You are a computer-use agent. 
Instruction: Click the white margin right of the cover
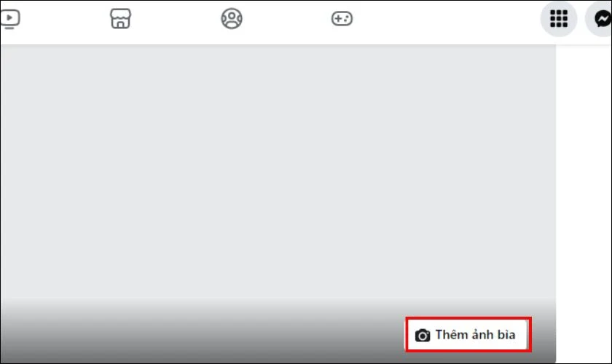(584, 203)
